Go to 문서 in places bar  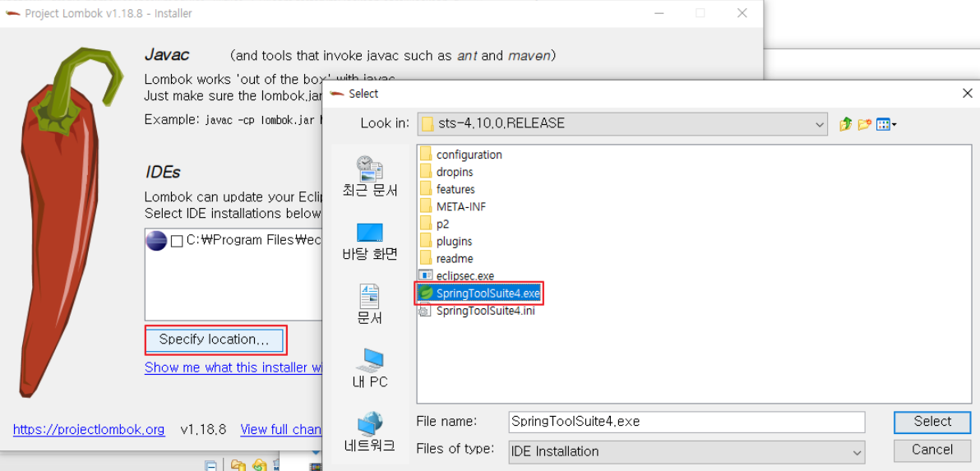click(370, 305)
